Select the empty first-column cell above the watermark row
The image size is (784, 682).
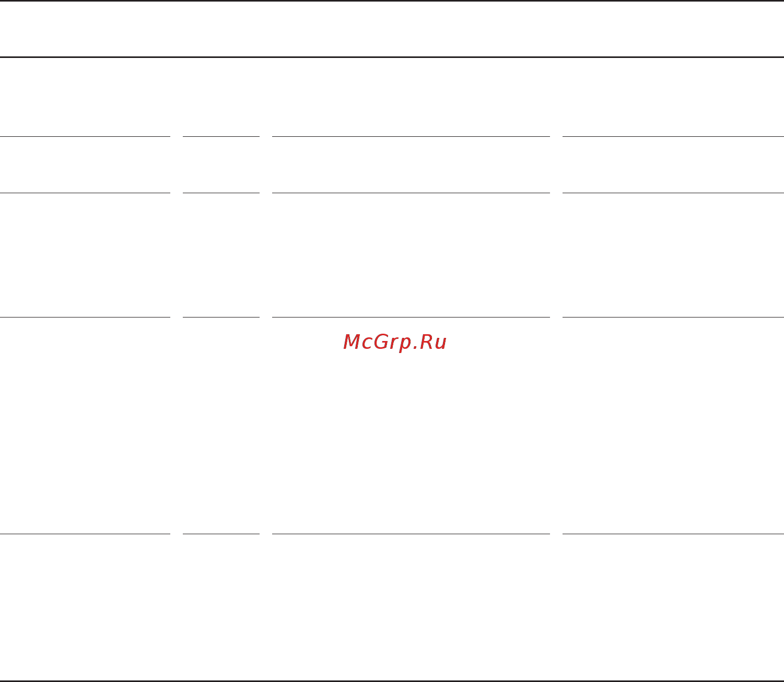(x=85, y=255)
